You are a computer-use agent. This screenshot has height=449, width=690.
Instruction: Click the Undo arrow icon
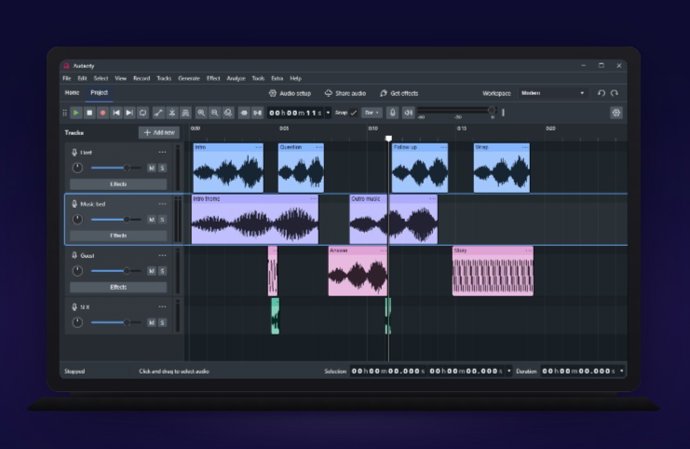(x=601, y=93)
